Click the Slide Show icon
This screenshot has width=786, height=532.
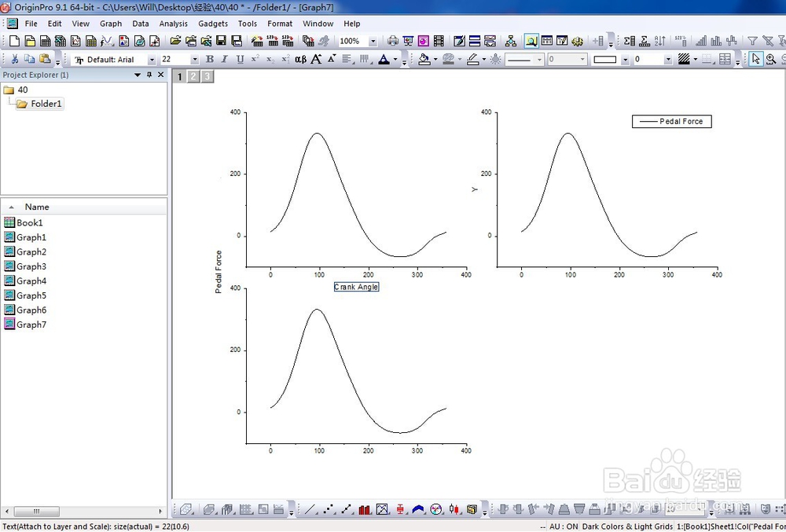[x=409, y=41]
